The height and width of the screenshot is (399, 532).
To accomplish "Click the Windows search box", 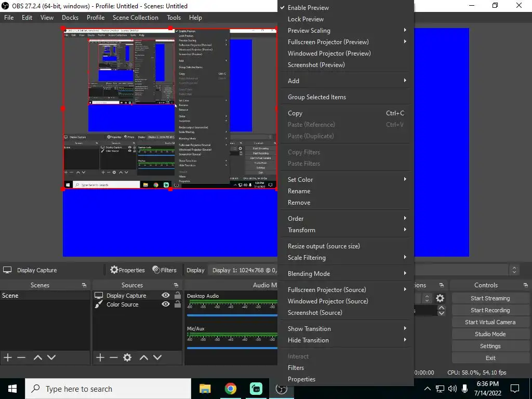I will pyautogui.click(x=108, y=389).
